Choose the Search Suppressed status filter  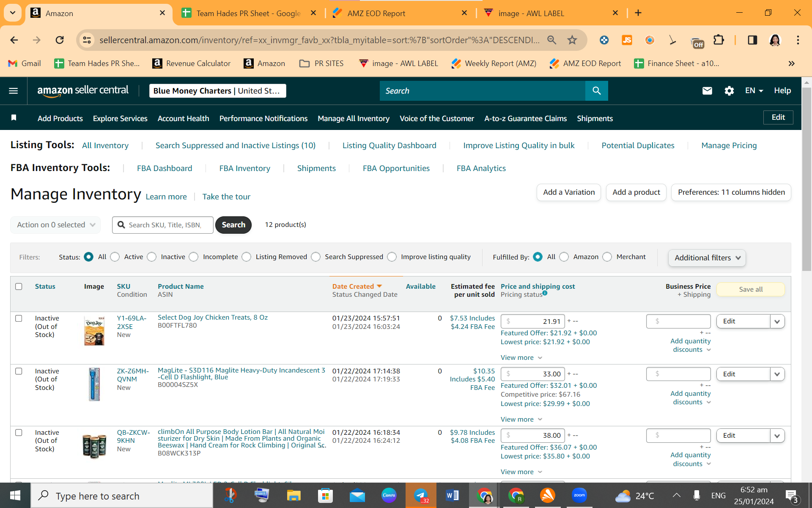[x=316, y=257]
